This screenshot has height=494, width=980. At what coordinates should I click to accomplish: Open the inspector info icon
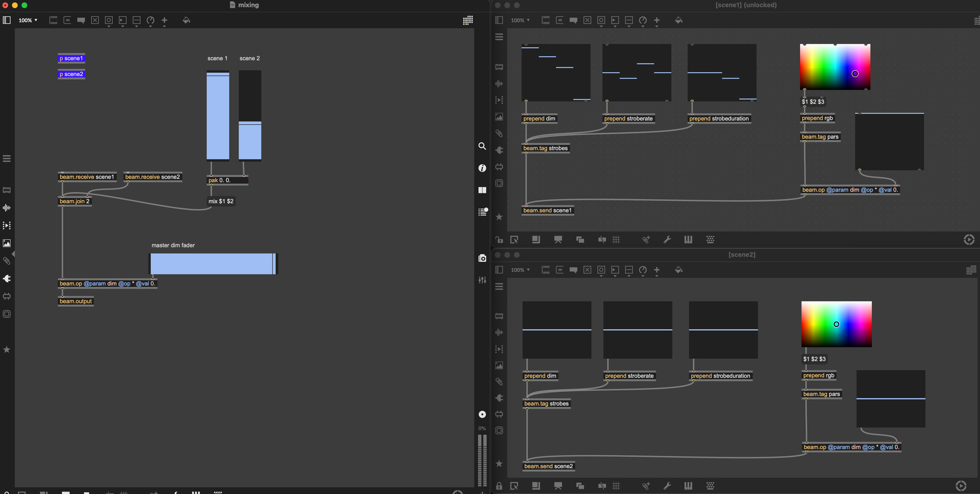(482, 168)
